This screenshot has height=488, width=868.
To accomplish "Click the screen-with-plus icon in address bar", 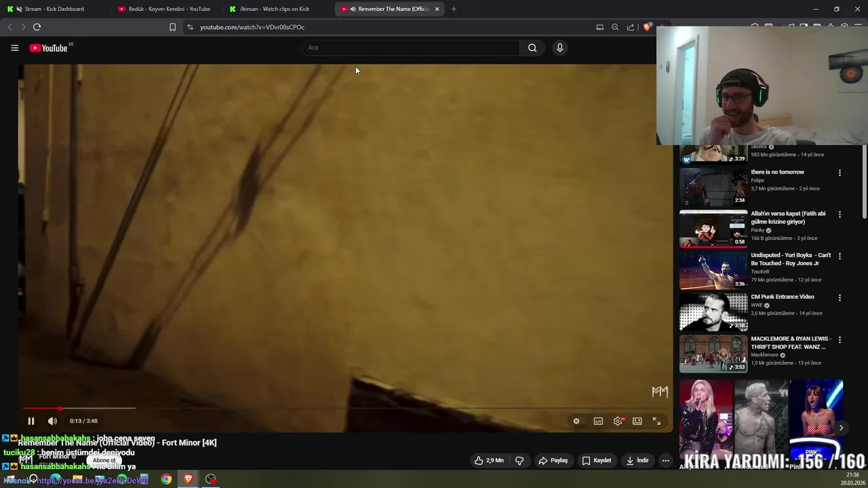I will point(599,27).
